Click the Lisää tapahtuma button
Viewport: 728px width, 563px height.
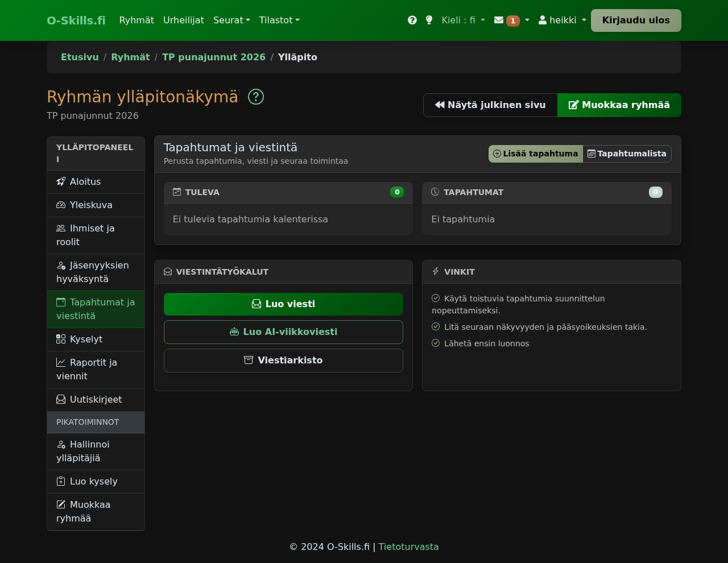click(x=535, y=154)
